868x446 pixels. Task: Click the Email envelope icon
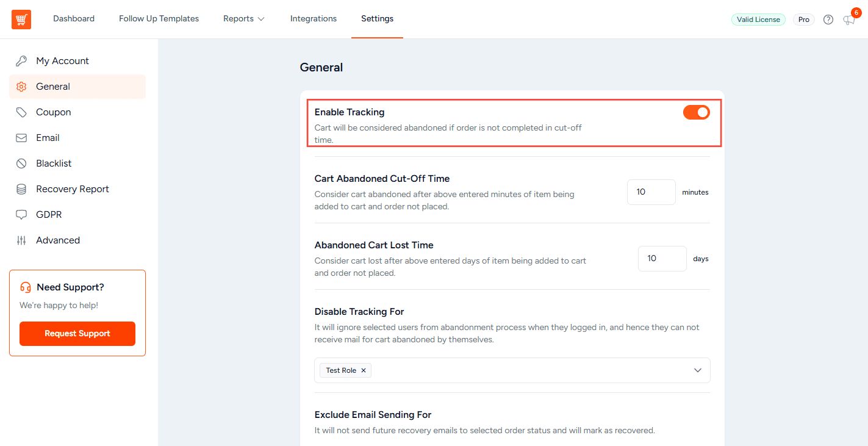[21, 138]
